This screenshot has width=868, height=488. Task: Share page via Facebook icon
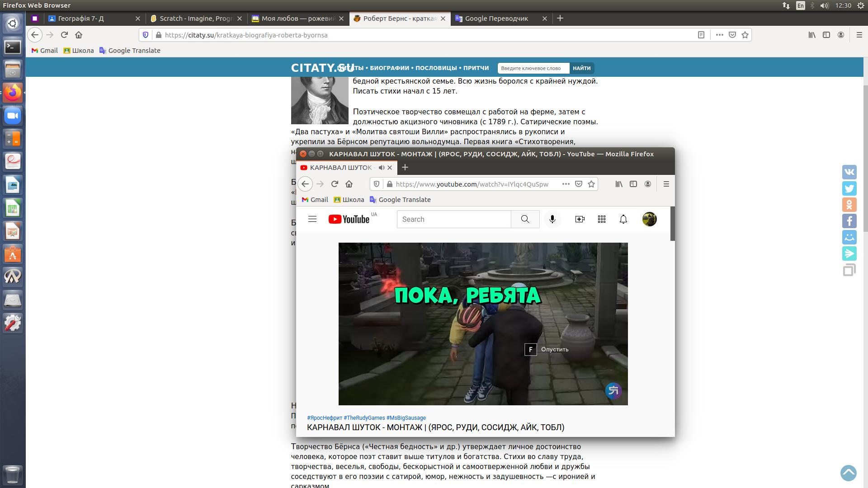849,221
